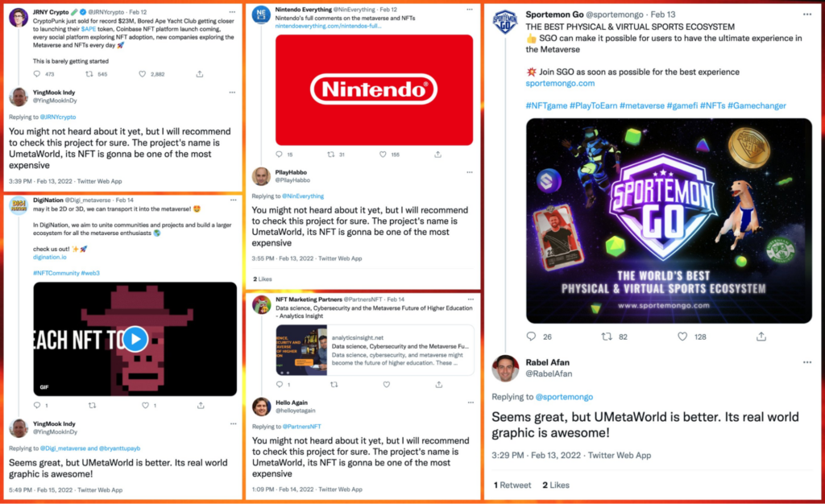Open the analyticsinsight.net article card

(375, 350)
